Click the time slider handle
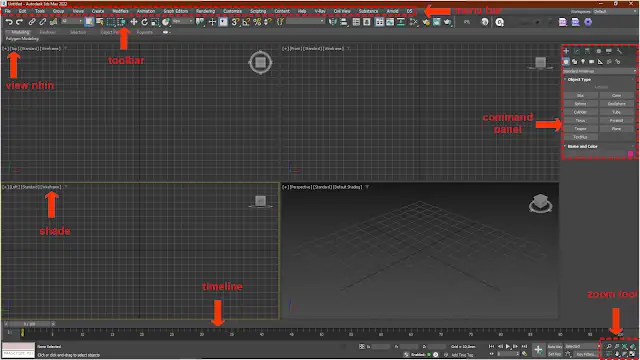Screen dimensions: 640x360 pyautogui.click(x=29, y=324)
